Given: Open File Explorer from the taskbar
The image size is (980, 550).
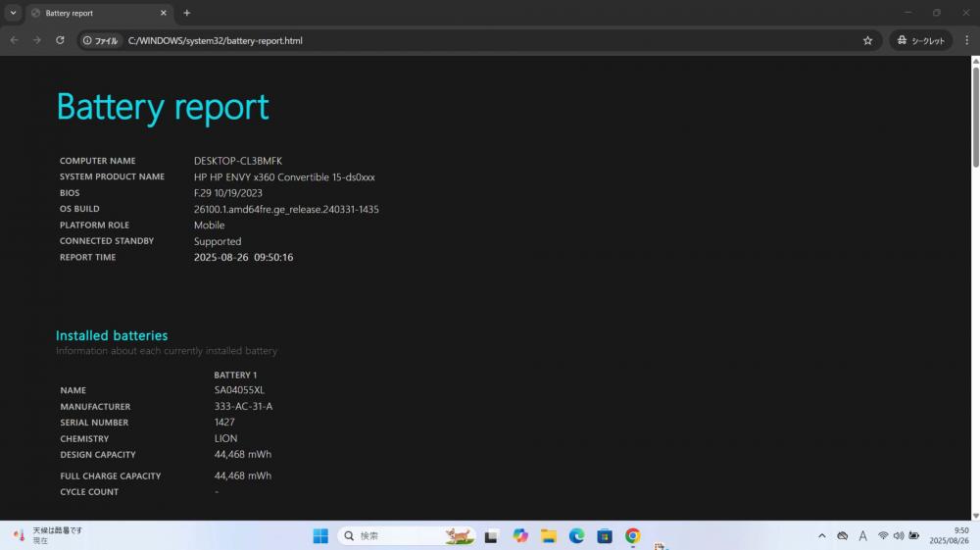Looking at the screenshot, I should coord(549,535).
